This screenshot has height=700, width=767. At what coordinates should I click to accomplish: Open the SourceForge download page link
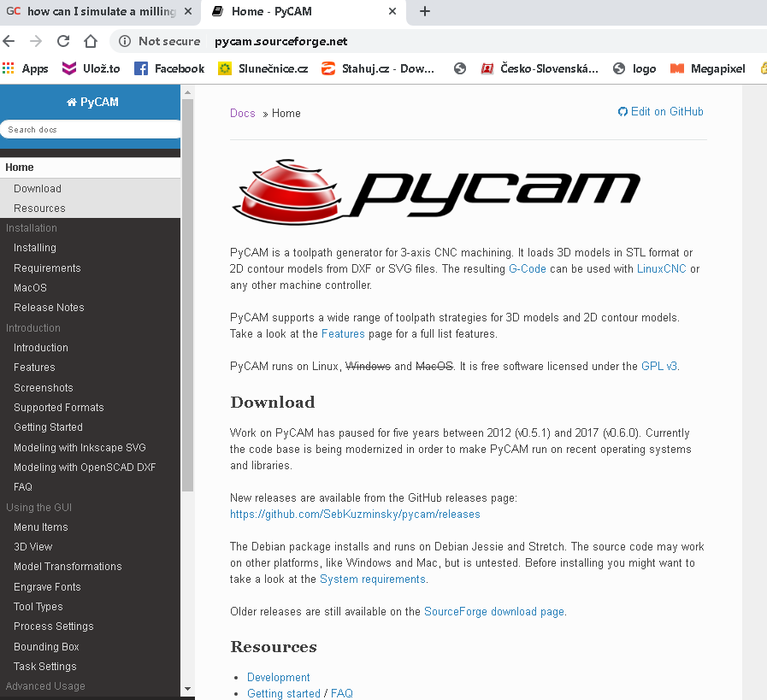click(x=494, y=611)
